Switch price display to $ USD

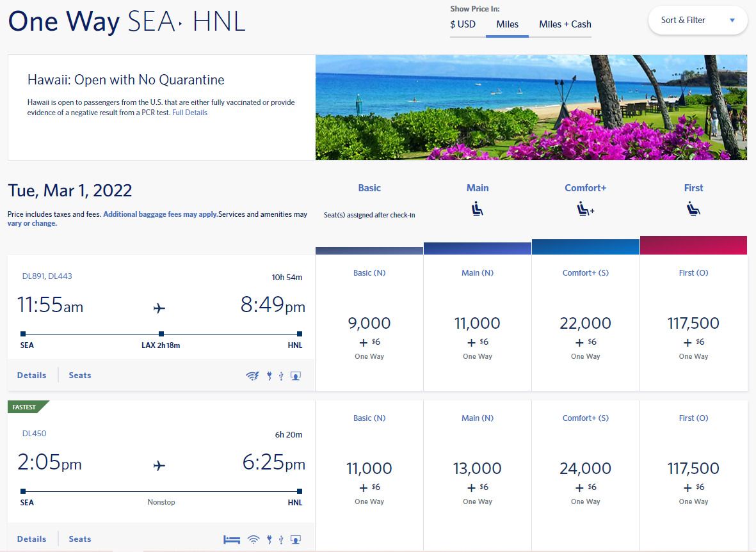463,24
